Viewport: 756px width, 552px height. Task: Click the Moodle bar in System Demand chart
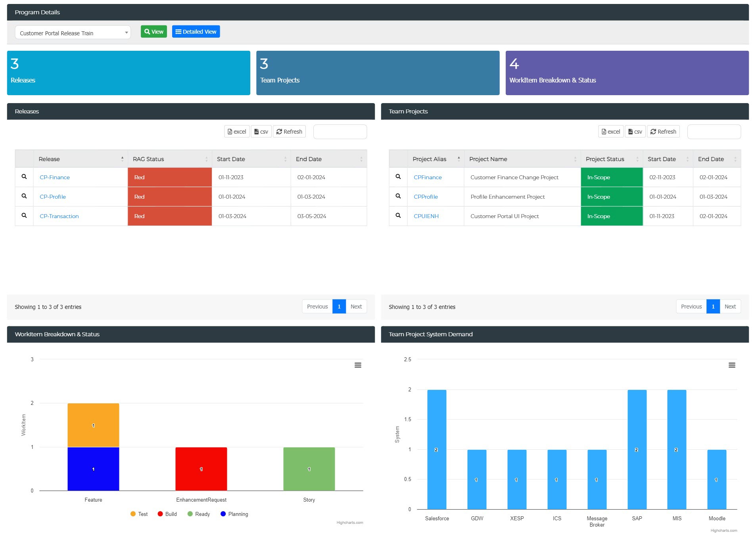pyautogui.click(x=717, y=479)
